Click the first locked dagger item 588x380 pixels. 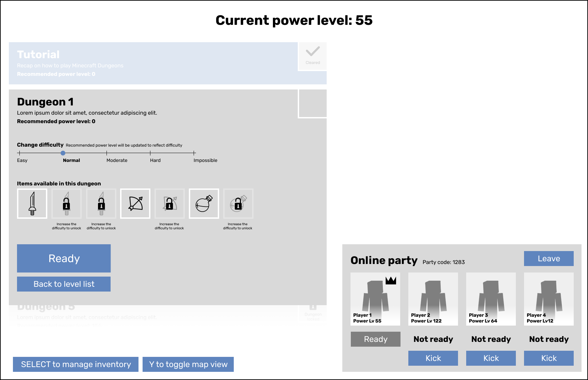click(67, 203)
